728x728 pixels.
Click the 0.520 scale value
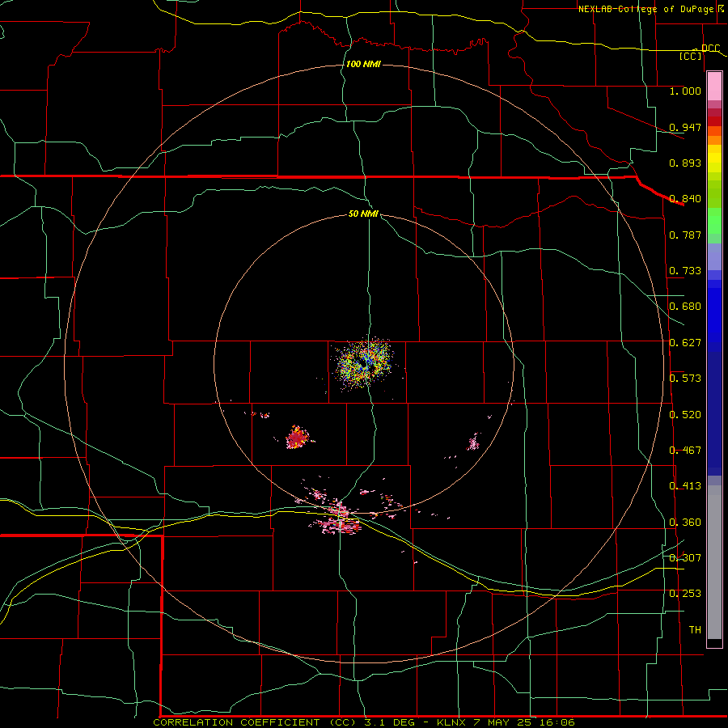[685, 415]
